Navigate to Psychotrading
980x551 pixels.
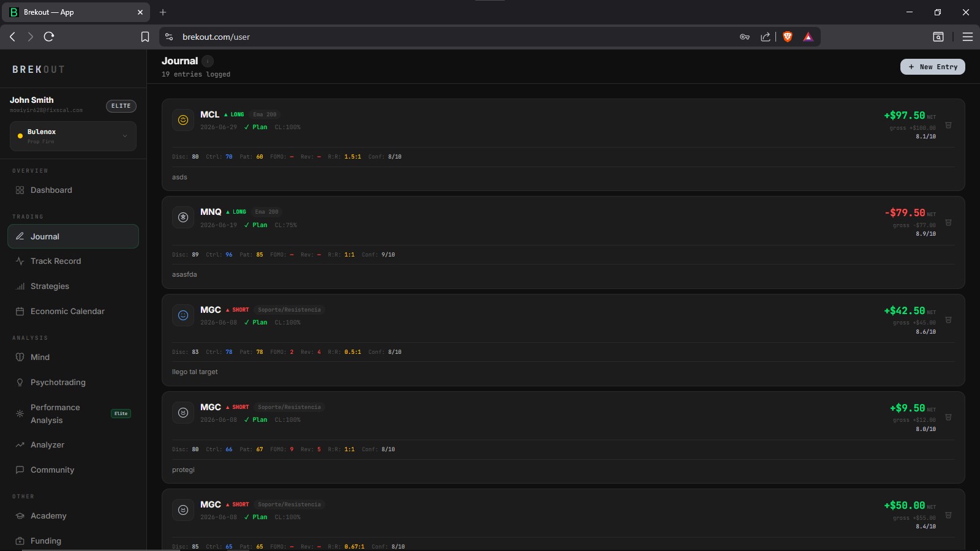[73, 382]
